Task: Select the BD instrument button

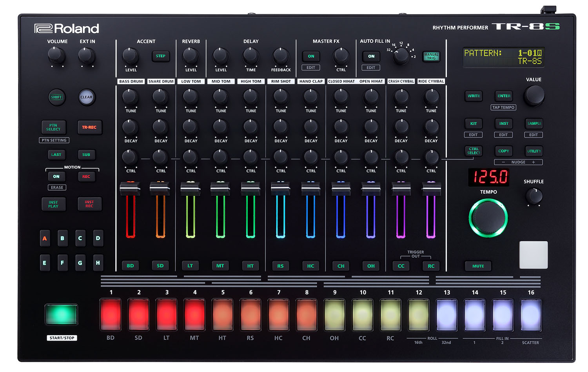Action: tap(131, 266)
